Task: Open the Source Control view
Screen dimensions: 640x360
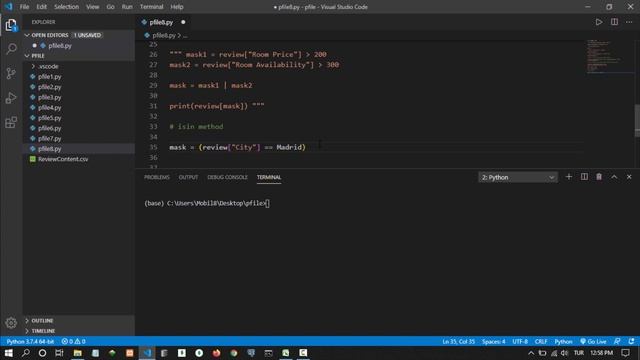Action: coord(11,73)
